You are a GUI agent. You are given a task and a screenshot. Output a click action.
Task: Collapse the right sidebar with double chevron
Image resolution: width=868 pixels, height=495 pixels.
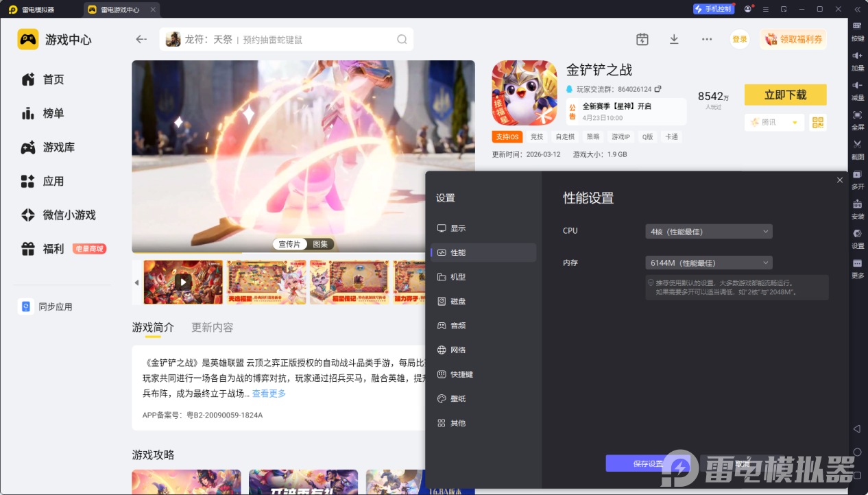coord(857,9)
